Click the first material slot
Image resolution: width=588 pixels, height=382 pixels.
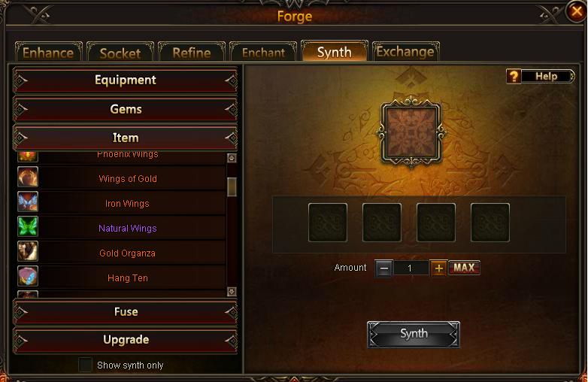pyautogui.click(x=328, y=223)
